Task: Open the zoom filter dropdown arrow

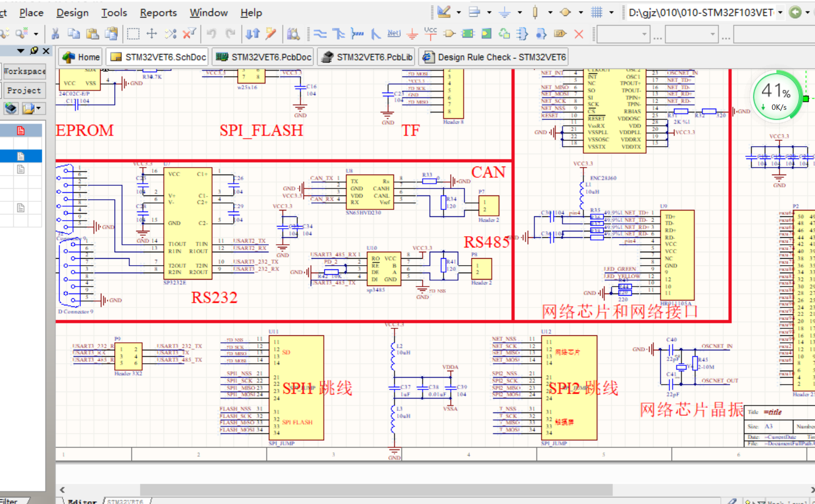Action: point(36,34)
